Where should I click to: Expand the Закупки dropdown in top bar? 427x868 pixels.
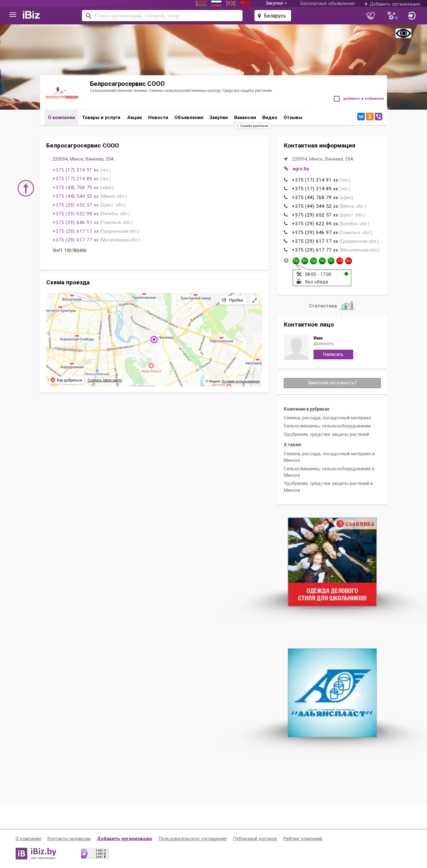[276, 3]
